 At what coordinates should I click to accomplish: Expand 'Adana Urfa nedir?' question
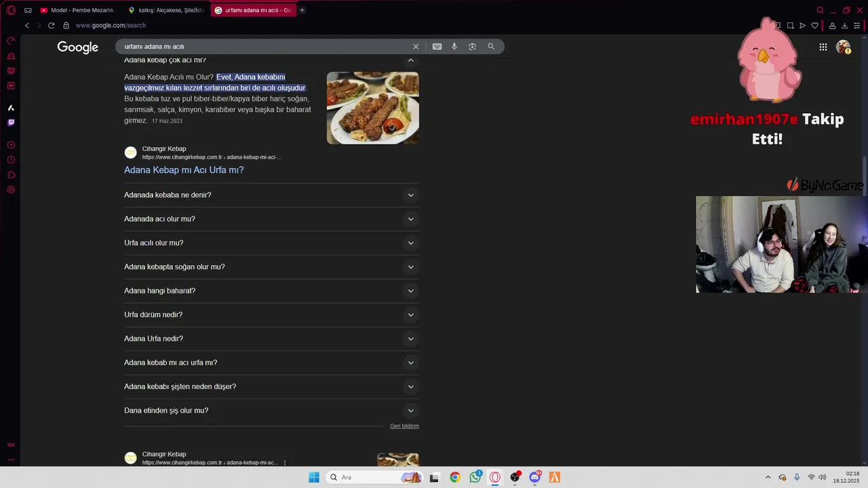[x=271, y=339]
